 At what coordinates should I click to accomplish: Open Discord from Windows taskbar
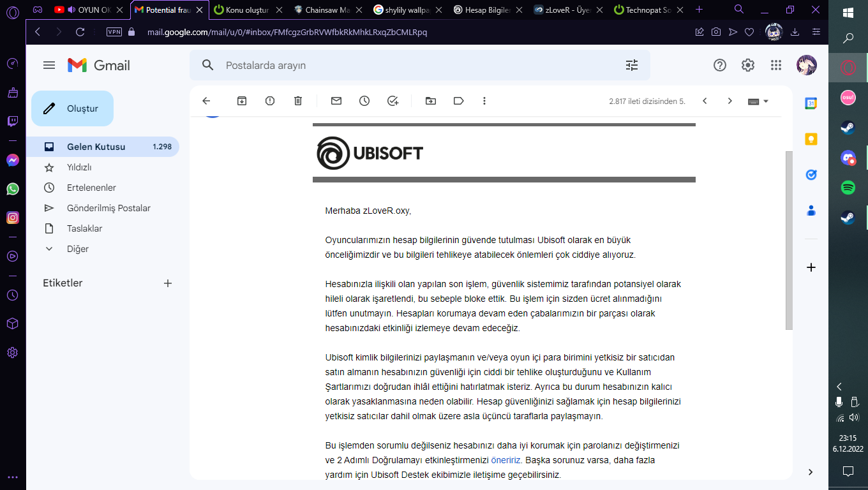click(x=848, y=158)
